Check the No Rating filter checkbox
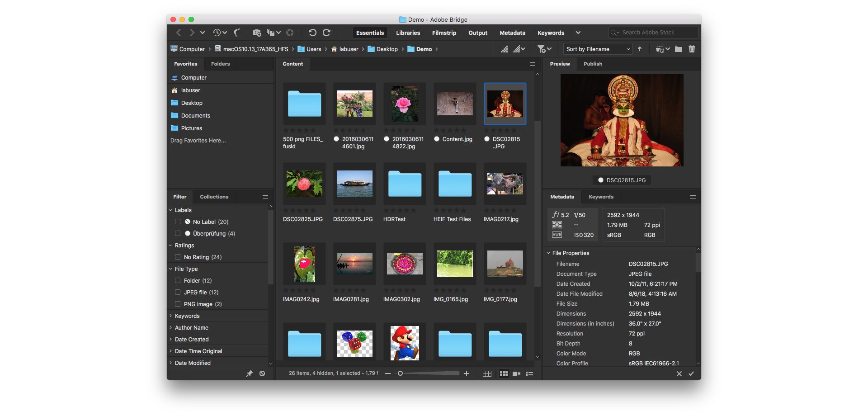This screenshot has height=416, width=868. coord(177,257)
